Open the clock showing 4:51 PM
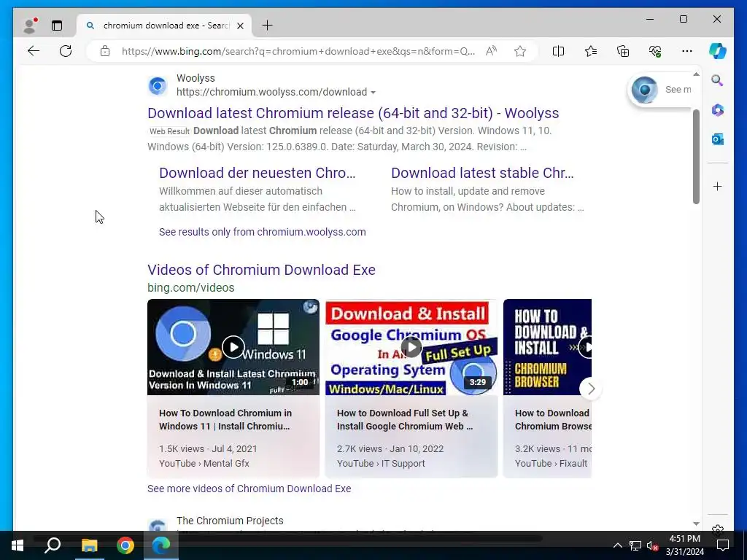Viewport: 747px width, 560px height. (684, 545)
